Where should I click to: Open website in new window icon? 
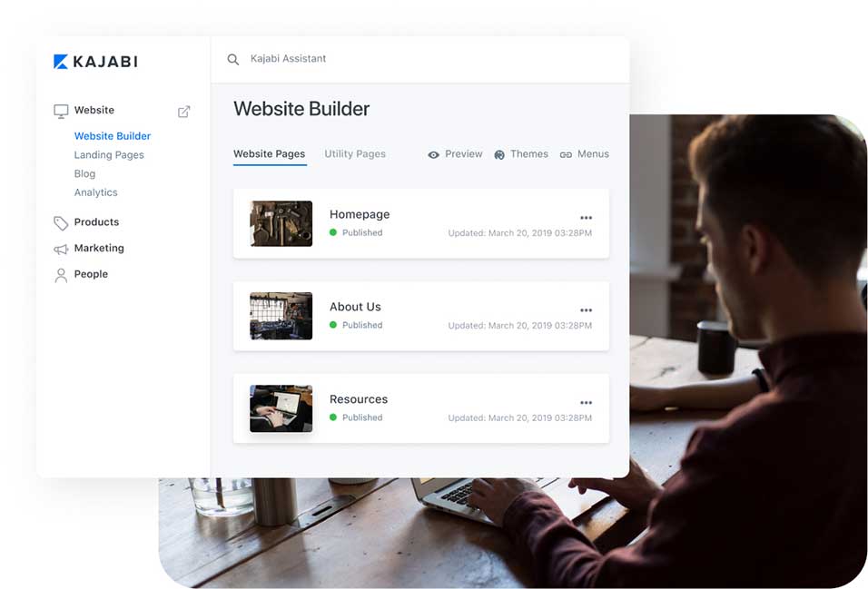pyautogui.click(x=183, y=112)
